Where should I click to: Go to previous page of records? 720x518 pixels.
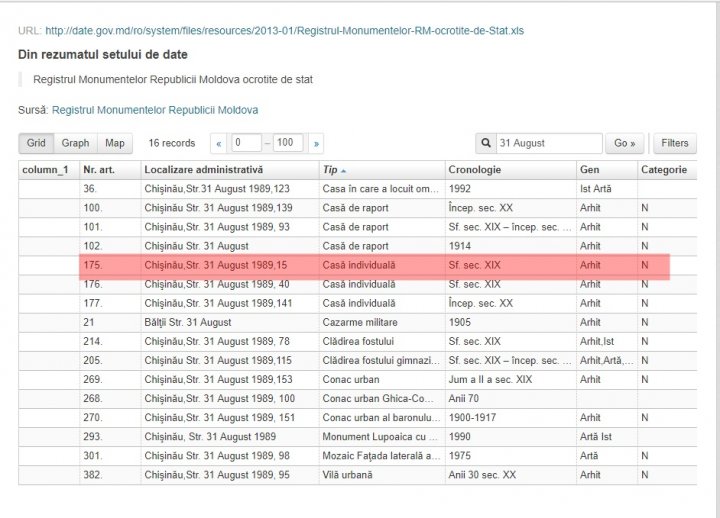(219, 143)
